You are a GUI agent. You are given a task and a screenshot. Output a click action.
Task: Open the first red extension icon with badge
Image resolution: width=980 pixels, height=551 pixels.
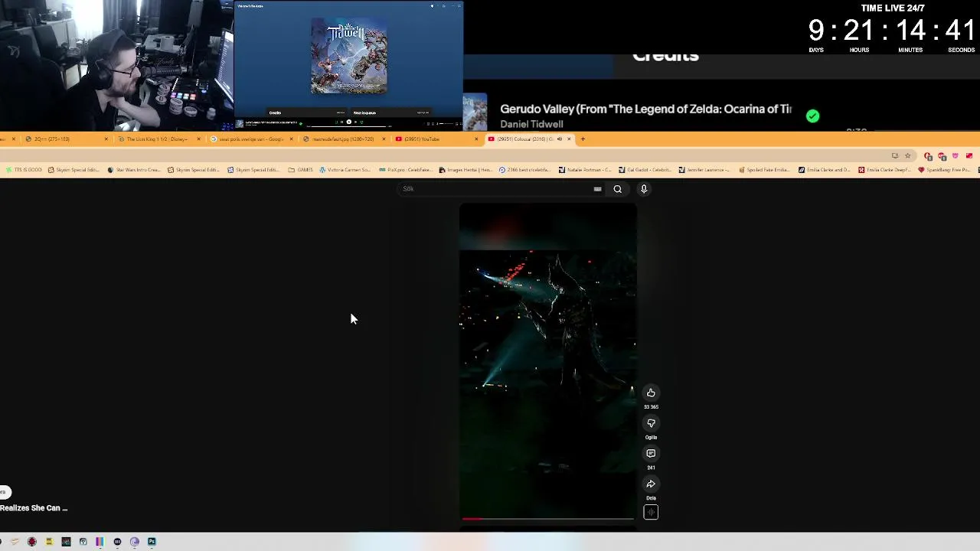coord(928,156)
